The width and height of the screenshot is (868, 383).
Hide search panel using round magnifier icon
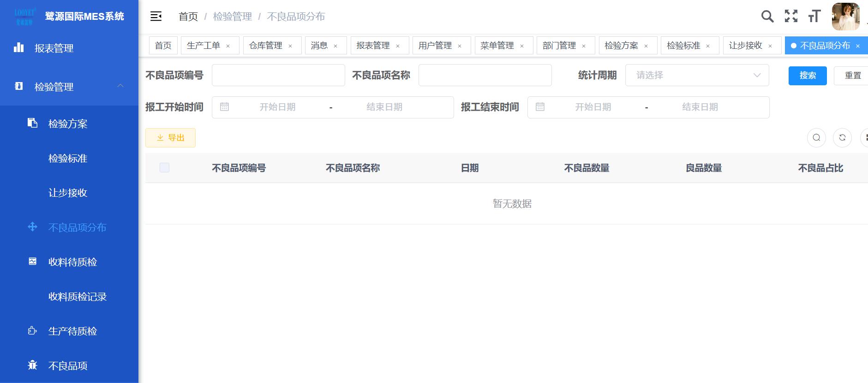pyautogui.click(x=816, y=138)
